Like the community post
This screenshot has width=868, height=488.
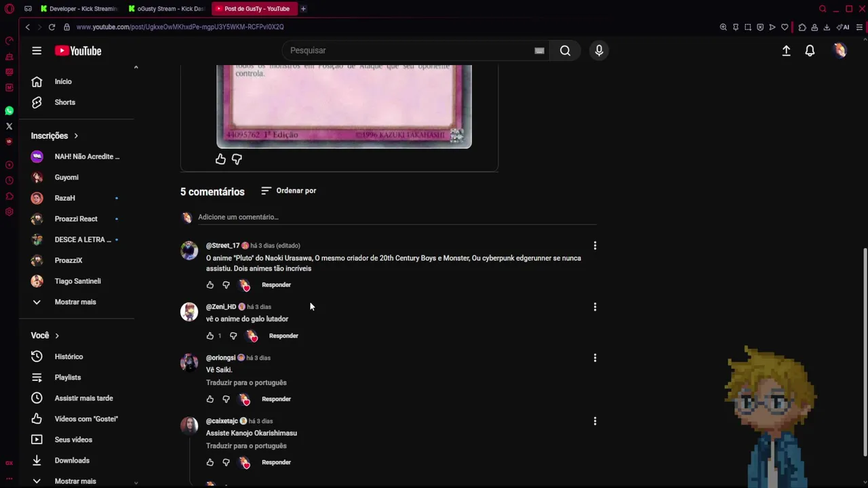click(220, 159)
